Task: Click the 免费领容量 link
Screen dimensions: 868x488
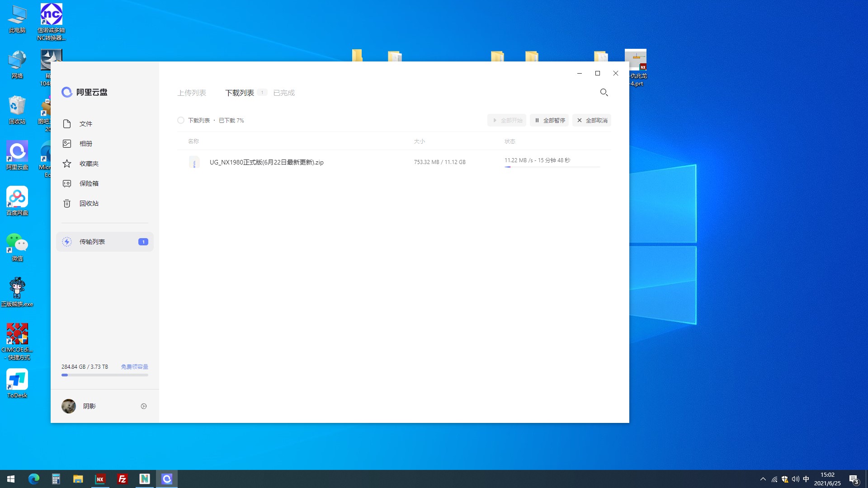Action: [134, 367]
